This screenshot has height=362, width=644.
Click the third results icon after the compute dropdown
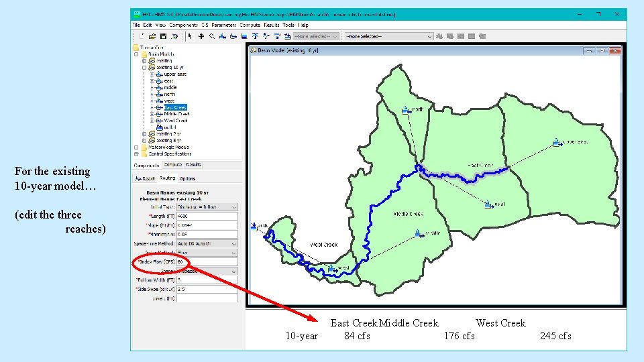[461, 36]
